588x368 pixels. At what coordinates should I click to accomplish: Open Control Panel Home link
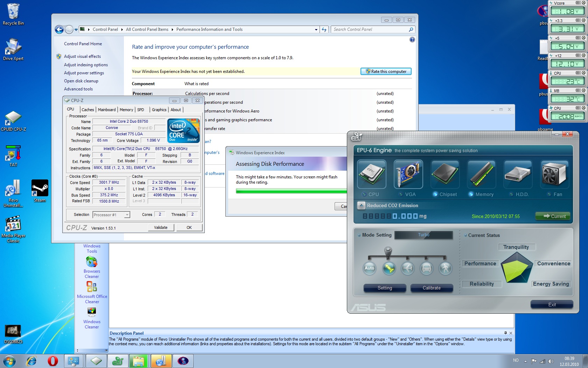83,44
